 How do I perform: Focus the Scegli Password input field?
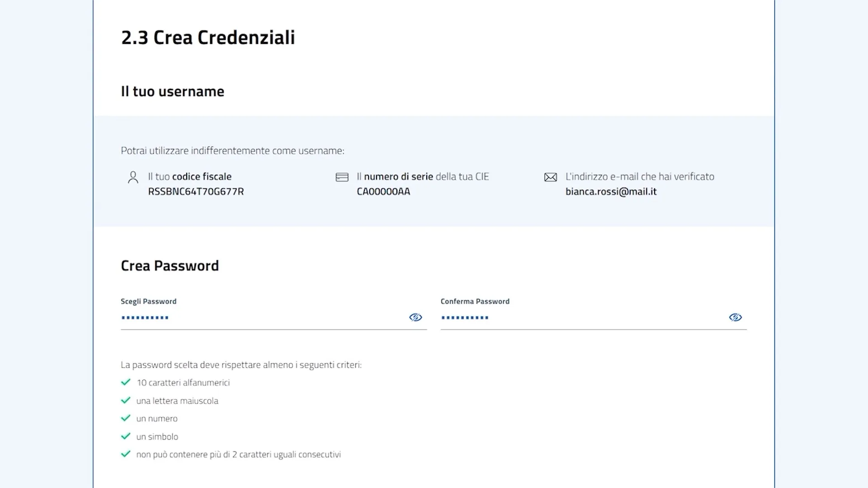[x=262, y=318]
